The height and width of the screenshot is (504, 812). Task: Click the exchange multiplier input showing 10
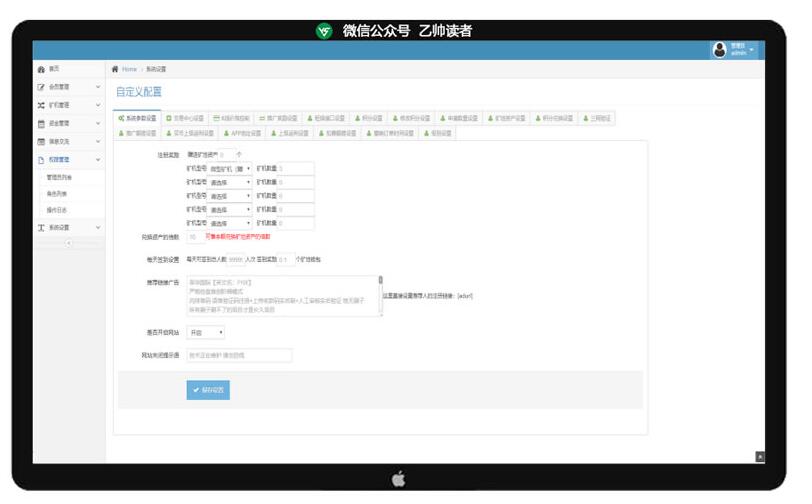click(x=195, y=237)
